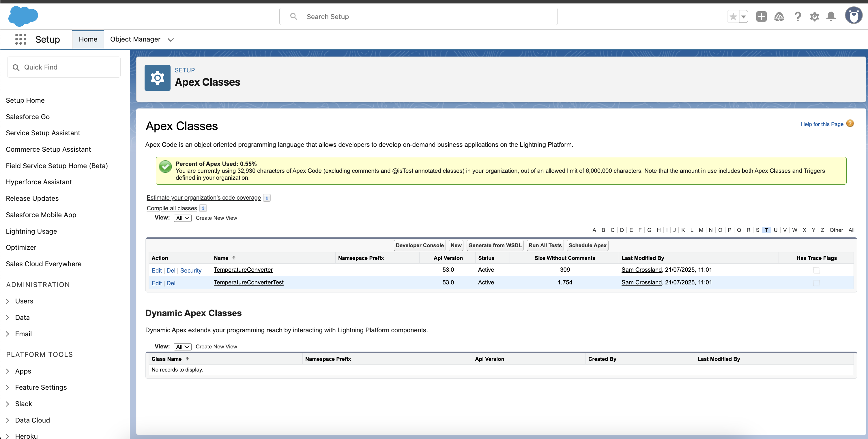Click info icon beside Compile all classes
Image resolution: width=868 pixels, height=439 pixels.
(203, 208)
